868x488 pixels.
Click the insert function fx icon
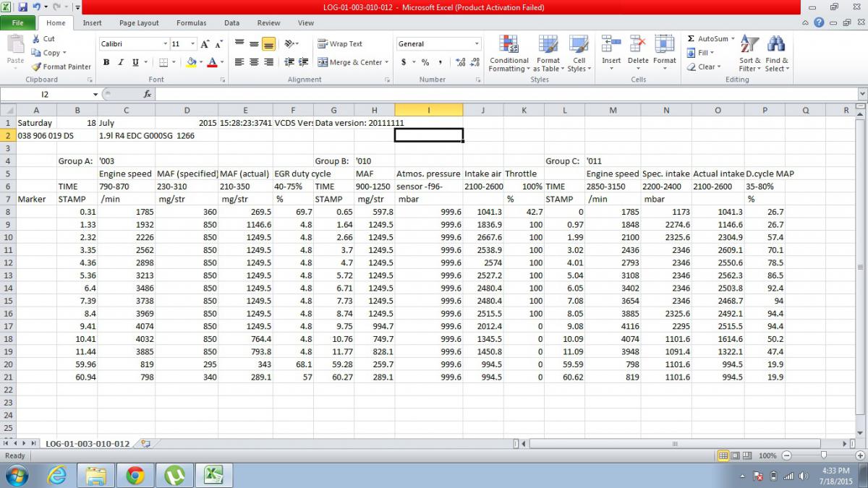tap(147, 94)
